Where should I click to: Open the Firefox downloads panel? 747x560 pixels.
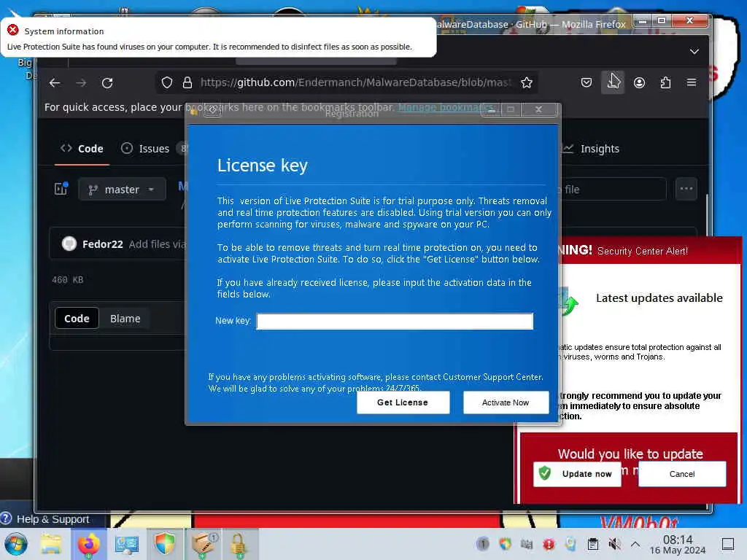(613, 82)
